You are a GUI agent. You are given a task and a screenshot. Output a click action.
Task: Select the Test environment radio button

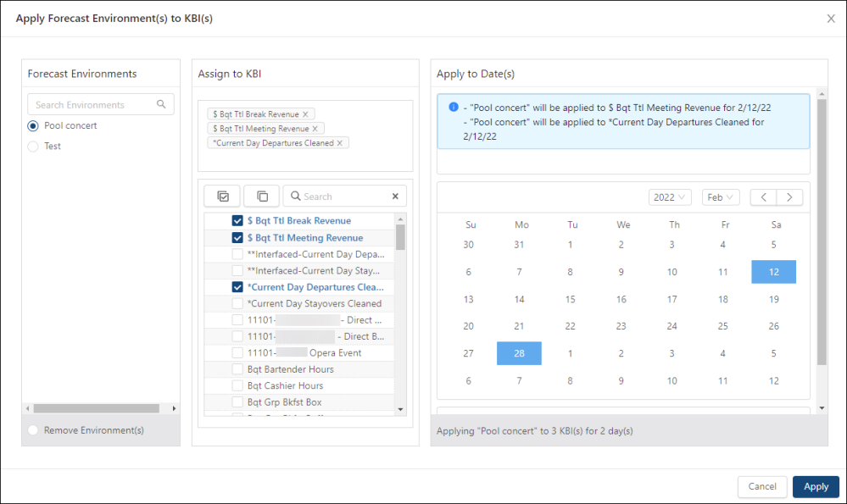coord(33,147)
